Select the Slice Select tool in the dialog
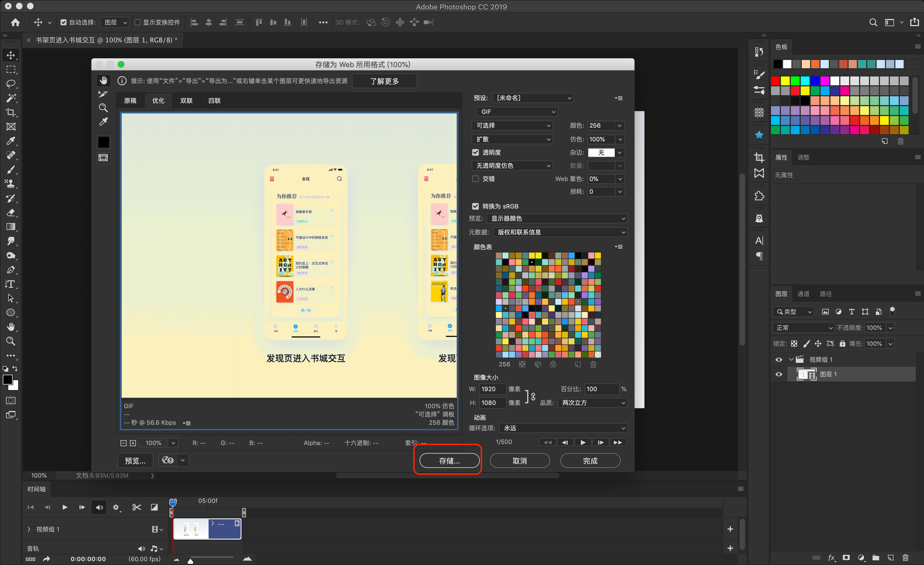 point(103,94)
